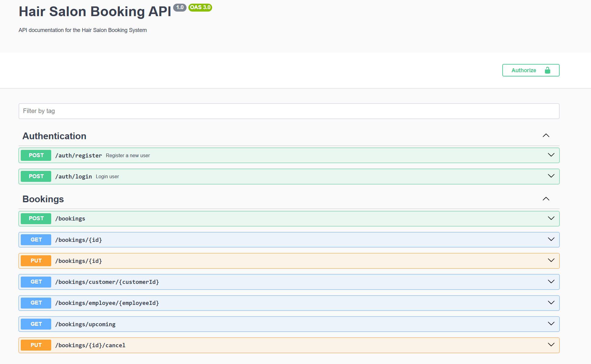The width and height of the screenshot is (591, 364).
Task: Expand the /auth/register endpoint arrow
Action: (551, 155)
